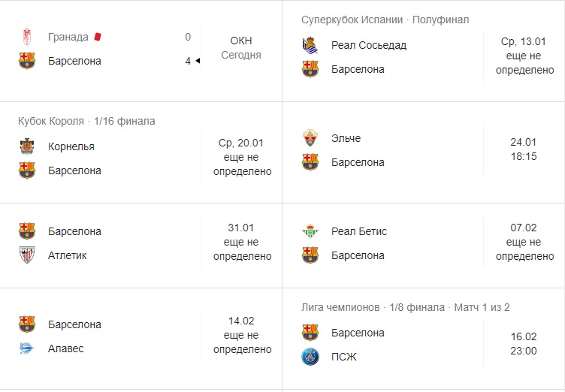Click the Real Betis crest
The image size is (565, 392).
[x=310, y=231]
